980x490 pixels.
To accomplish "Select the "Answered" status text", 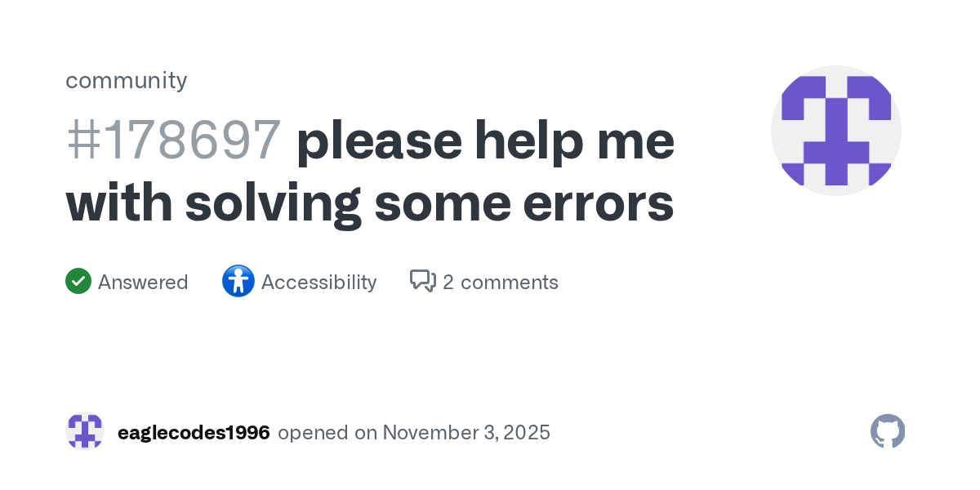I will point(143,283).
